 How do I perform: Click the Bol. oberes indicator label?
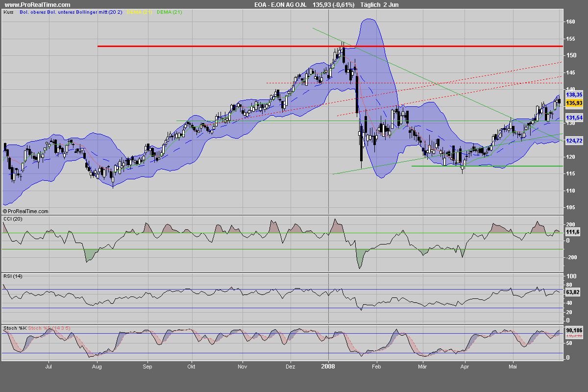pos(33,12)
